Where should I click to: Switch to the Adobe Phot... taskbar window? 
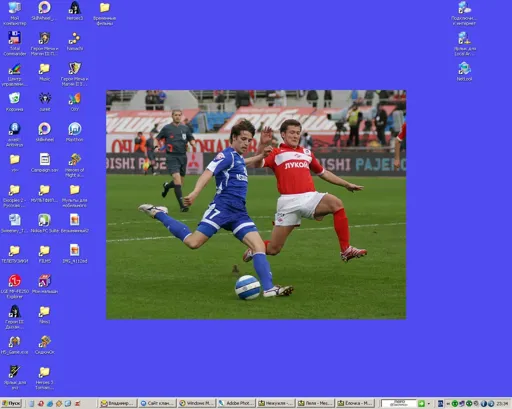coord(236,403)
